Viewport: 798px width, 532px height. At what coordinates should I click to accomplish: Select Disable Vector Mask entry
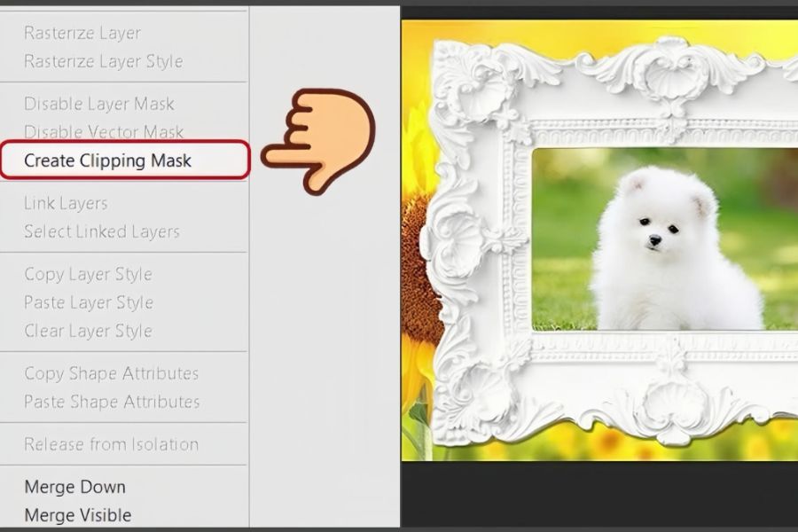[104, 132]
